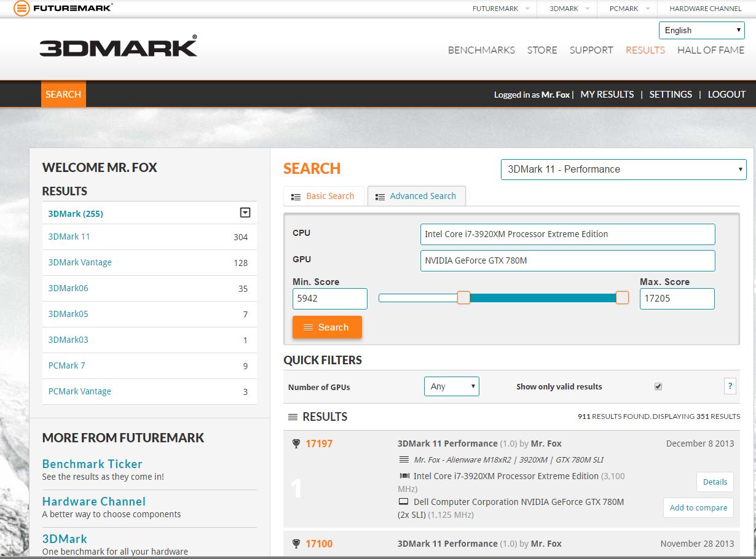Click the maximum score slider handle
The height and width of the screenshot is (559, 756).
(622, 298)
